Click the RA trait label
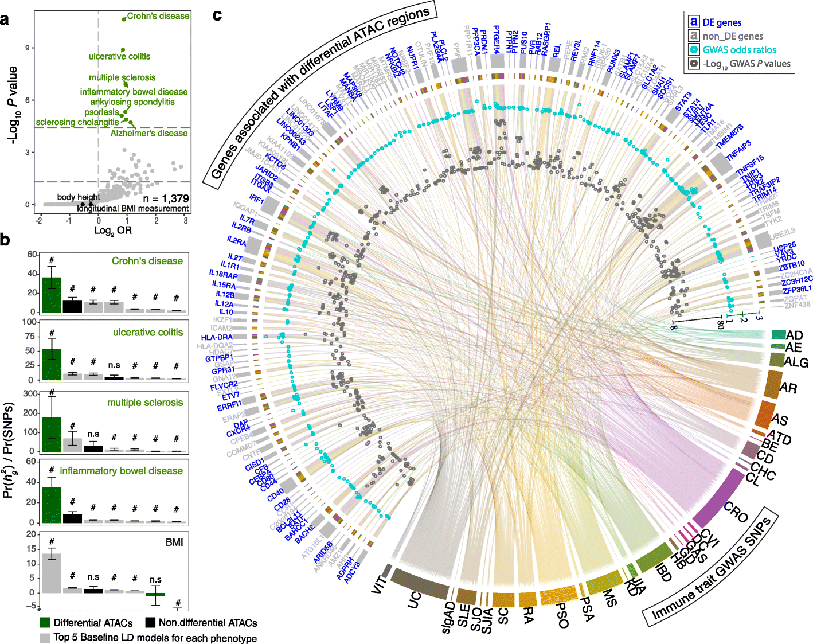Viewport: 813px width, 644px height. (529, 616)
